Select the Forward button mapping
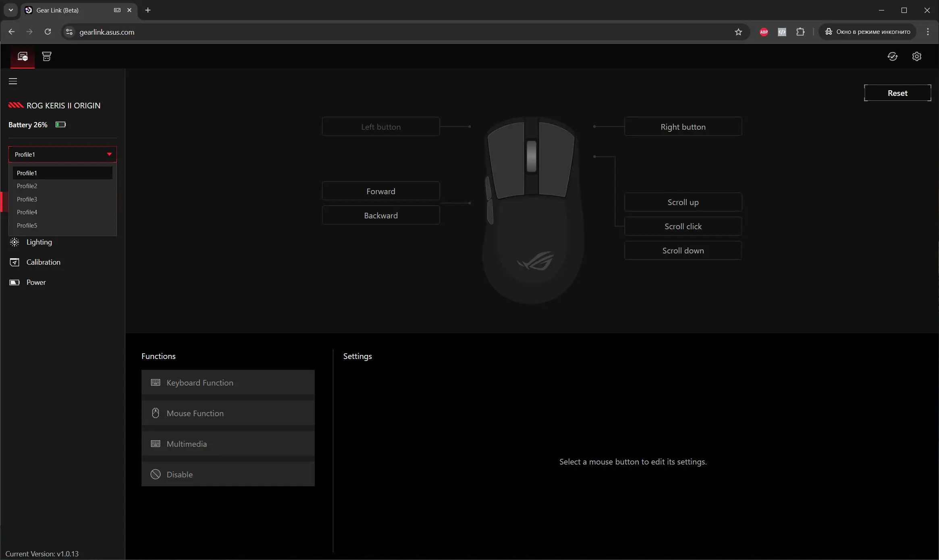The width and height of the screenshot is (939, 560). tap(380, 191)
